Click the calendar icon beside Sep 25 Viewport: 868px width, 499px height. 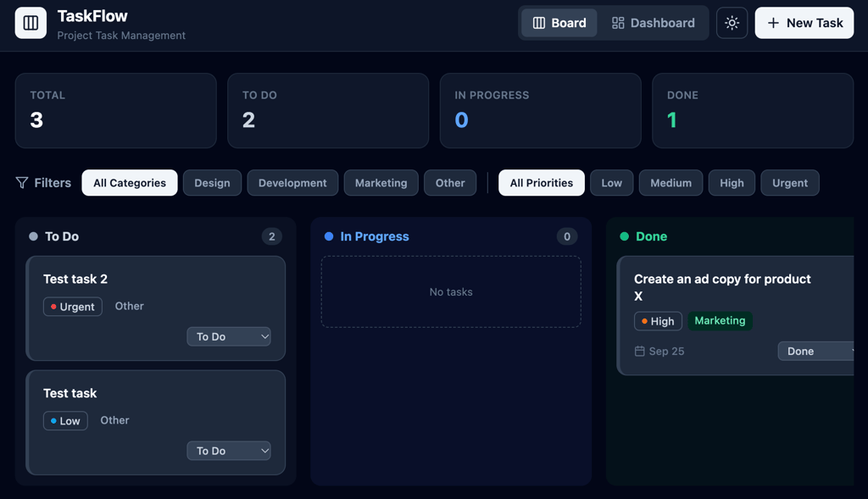(x=639, y=352)
